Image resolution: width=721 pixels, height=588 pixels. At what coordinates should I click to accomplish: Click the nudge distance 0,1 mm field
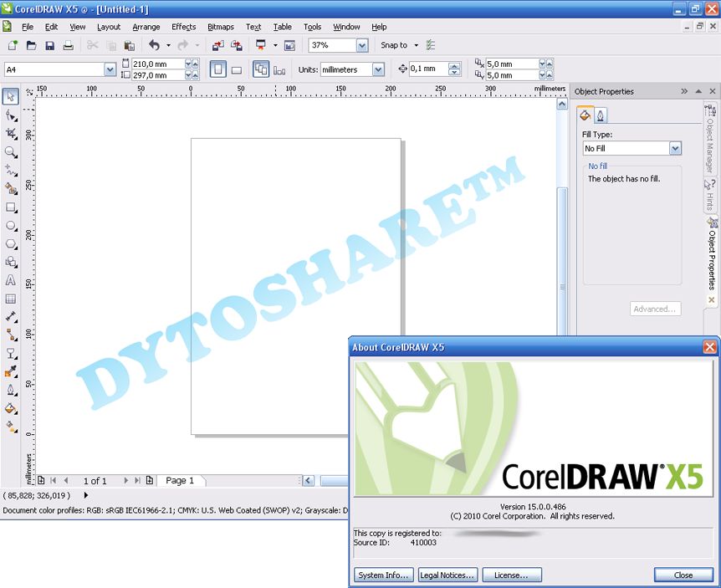428,69
